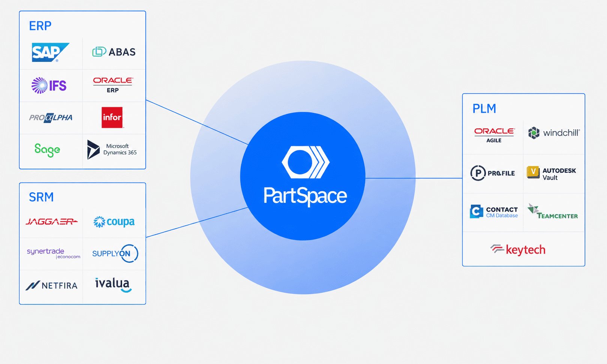Click the IFS logo
This screenshot has height=364, width=607.
49,85
